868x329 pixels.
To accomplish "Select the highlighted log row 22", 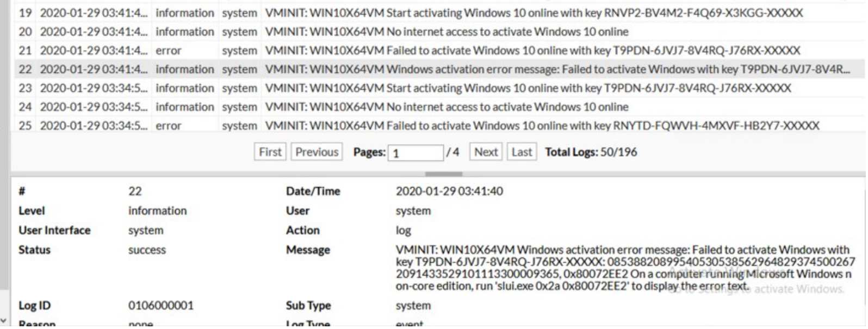I will (555, 70).
